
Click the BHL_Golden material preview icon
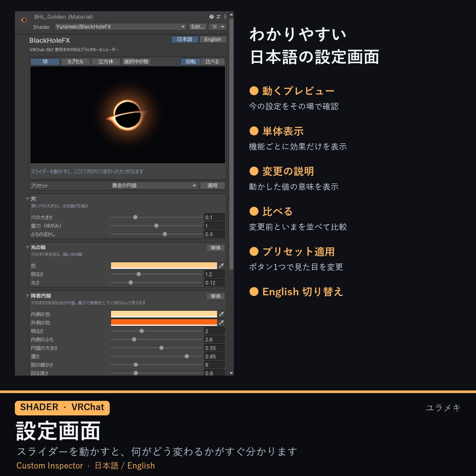point(24,20)
